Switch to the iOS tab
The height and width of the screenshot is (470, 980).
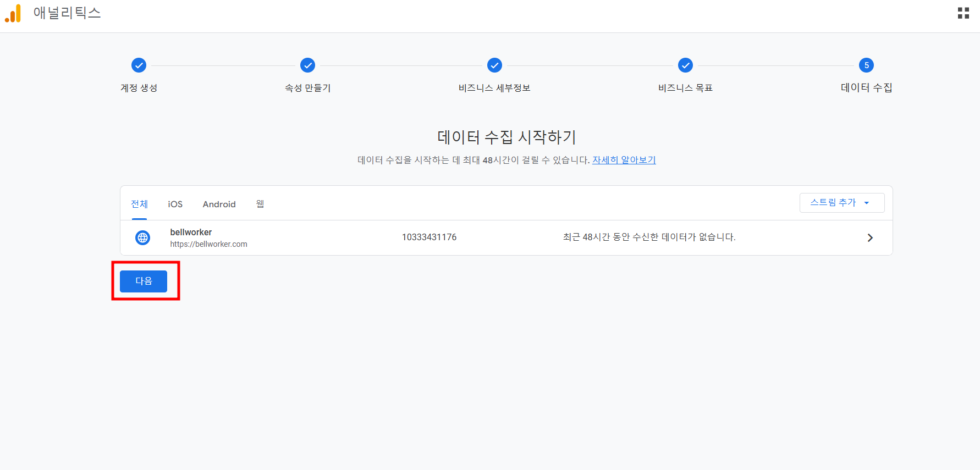[175, 204]
